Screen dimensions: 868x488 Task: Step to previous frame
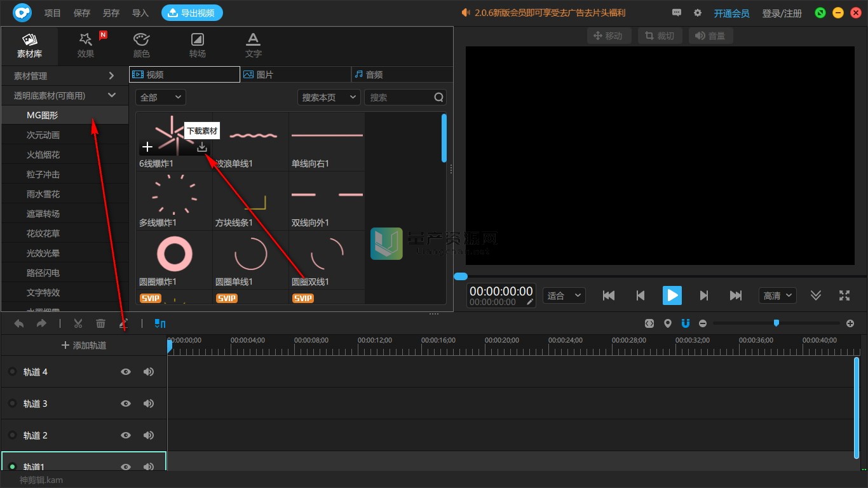641,295
